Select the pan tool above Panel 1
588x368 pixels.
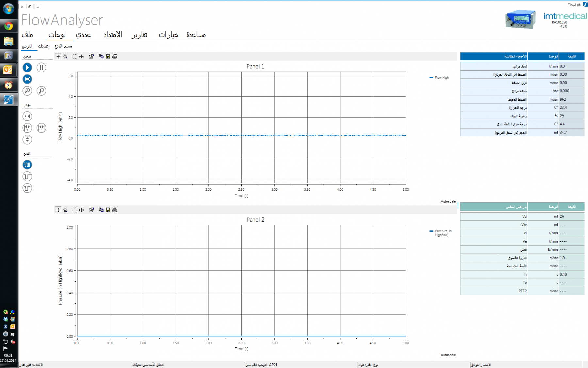(58, 56)
